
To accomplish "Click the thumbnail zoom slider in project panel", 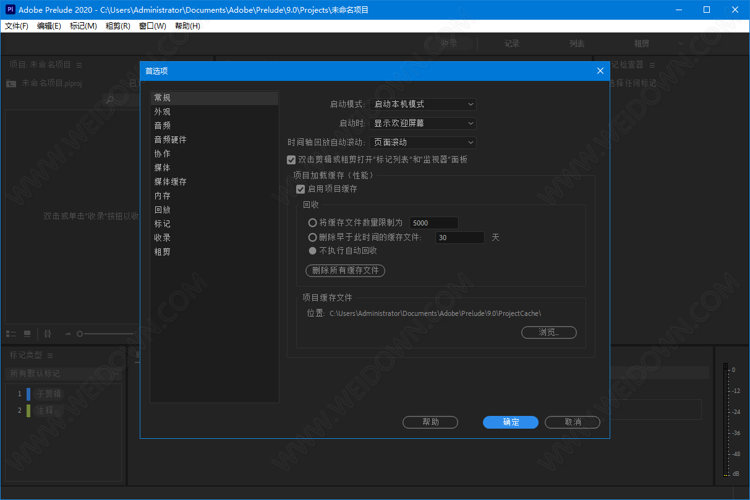I will pyautogui.click(x=105, y=334).
